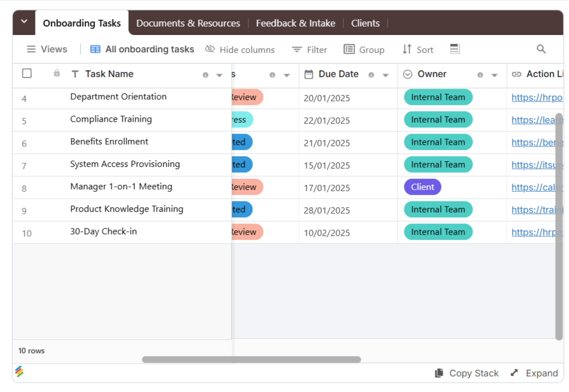This screenshot has width=569, height=392.
Task: Click the Sort arrows icon
Action: click(x=407, y=49)
